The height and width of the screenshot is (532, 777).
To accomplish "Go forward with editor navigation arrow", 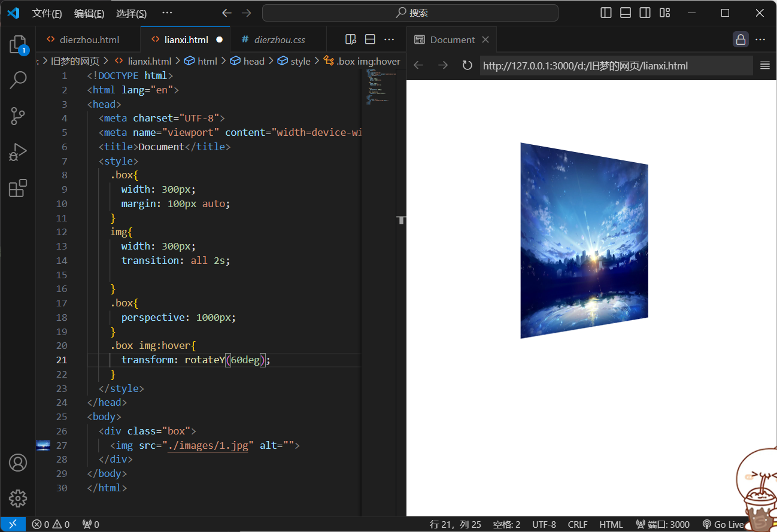I will pyautogui.click(x=246, y=13).
